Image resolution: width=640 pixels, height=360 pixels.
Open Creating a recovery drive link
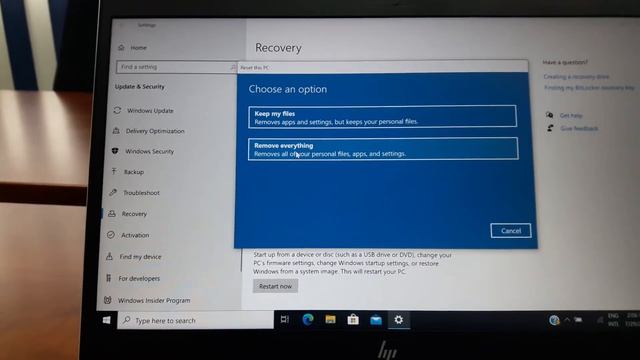(x=576, y=77)
